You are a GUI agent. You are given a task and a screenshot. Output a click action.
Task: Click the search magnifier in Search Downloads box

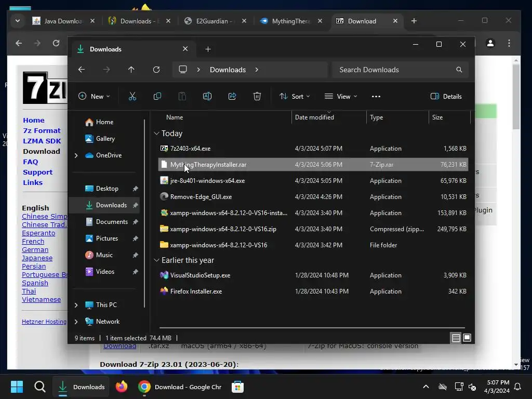pos(459,70)
